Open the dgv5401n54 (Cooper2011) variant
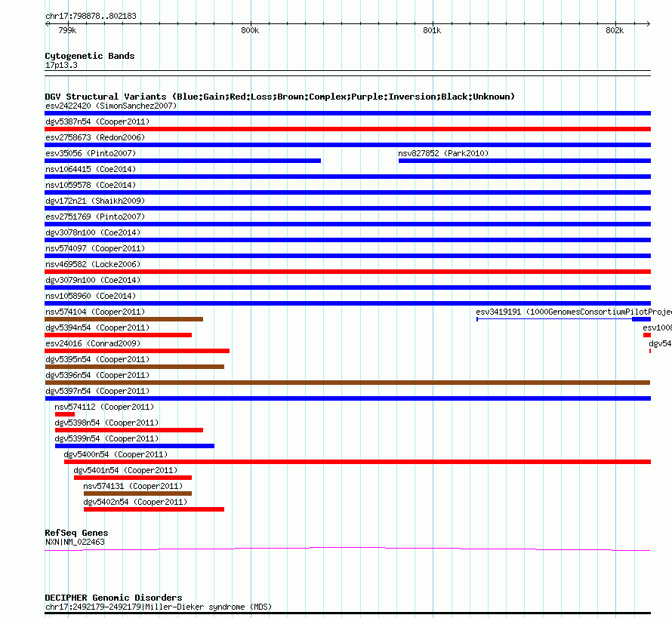 coord(125,470)
